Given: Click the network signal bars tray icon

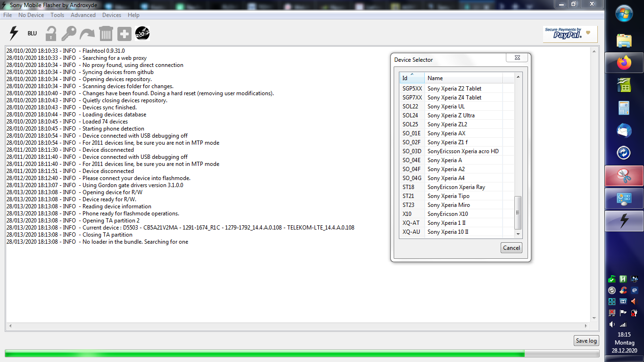Looking at the screenshot, I should pos(623,324).
